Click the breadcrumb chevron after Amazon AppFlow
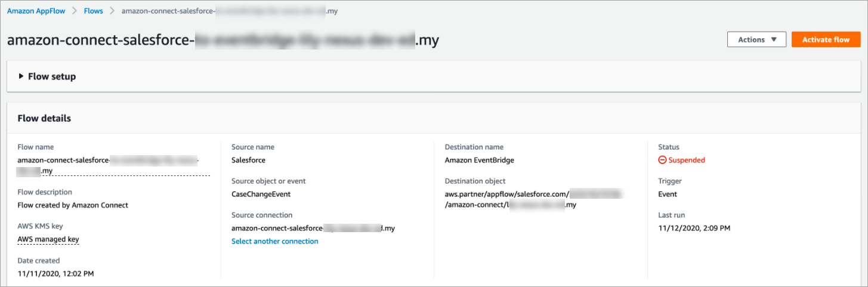The image size is (868, 287). pyautogui.click(x=75, y=11)
